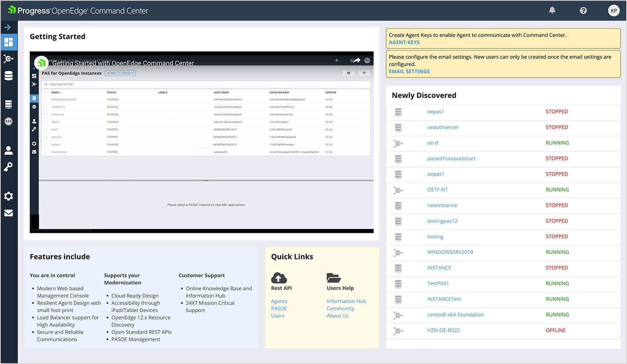Expand the sidebar with arrow icon

tap(8, 27)
